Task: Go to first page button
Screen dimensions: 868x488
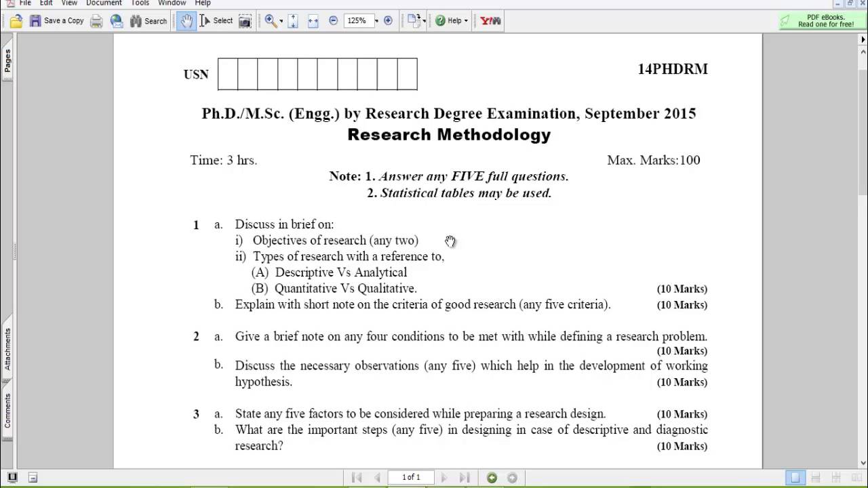Action: click(357, 477)
